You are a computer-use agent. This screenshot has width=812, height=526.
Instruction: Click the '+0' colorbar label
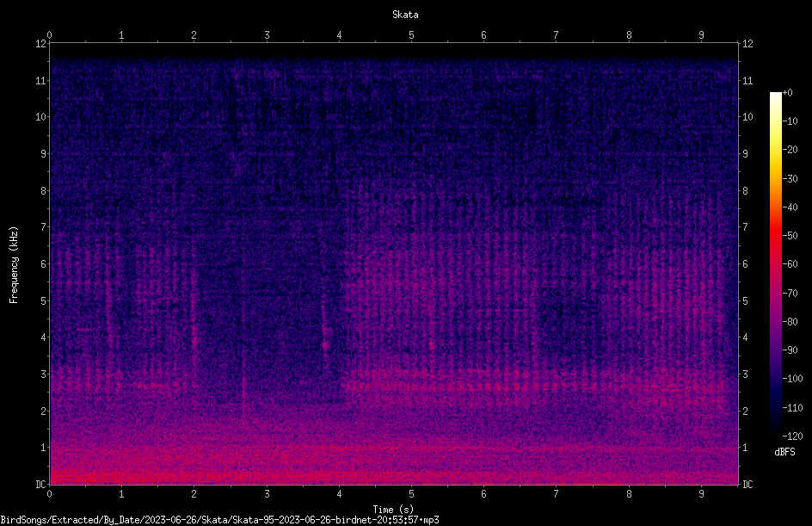[787, 93]
